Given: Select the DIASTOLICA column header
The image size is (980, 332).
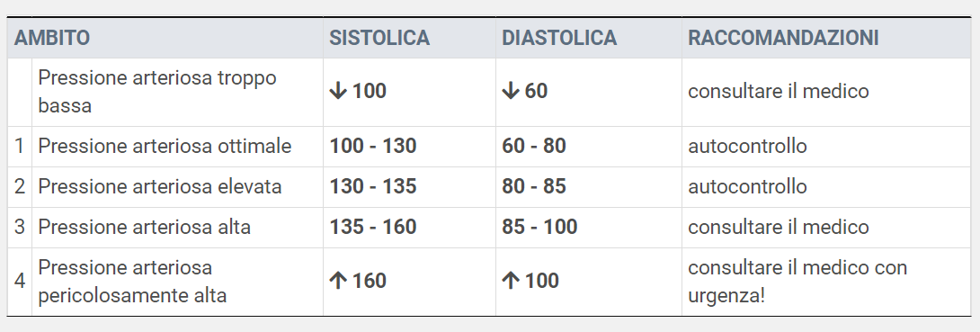Looking at the screenshot, I should pos(559,38).
